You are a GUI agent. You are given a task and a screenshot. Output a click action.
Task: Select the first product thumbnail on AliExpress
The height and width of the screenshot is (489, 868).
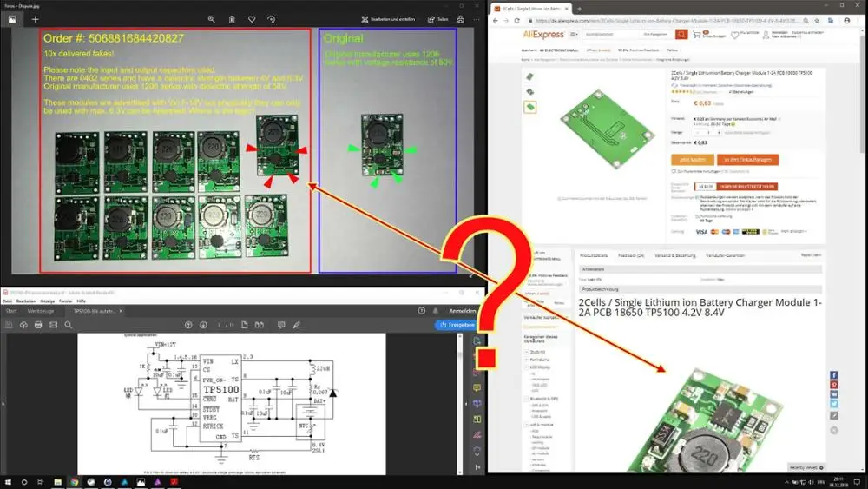(530, 77)
